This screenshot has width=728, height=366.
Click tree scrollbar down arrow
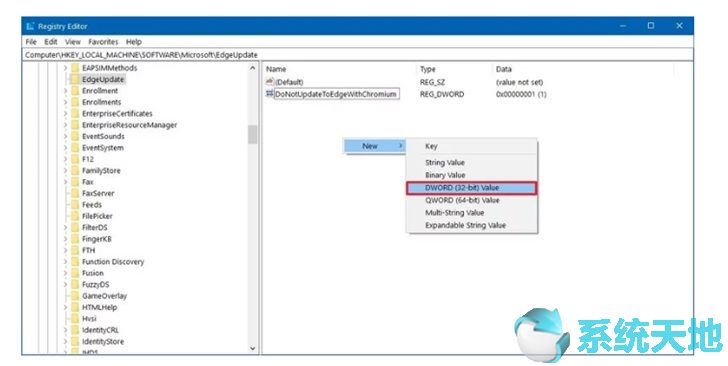[253, 348]
